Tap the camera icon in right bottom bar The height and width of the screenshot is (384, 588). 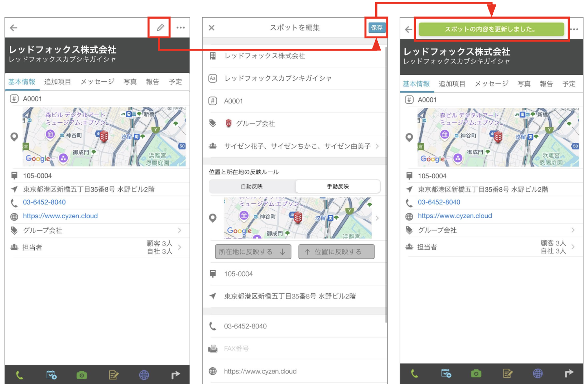(476, 374)
